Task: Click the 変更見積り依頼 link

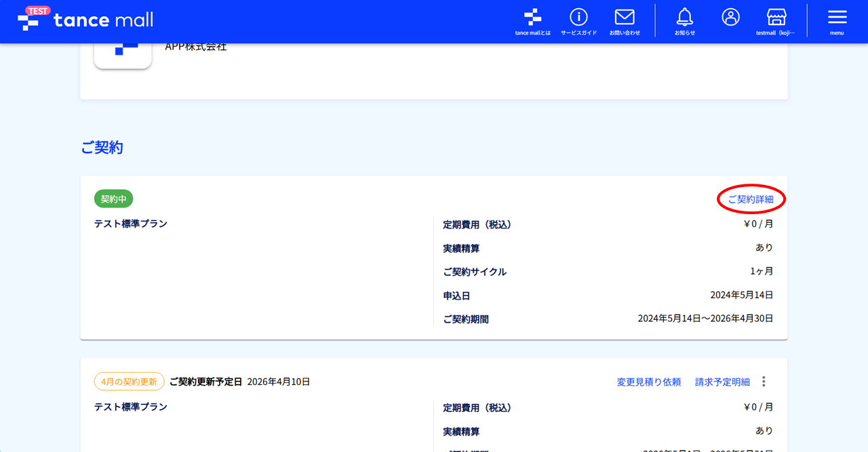Action: coord(649,382)
